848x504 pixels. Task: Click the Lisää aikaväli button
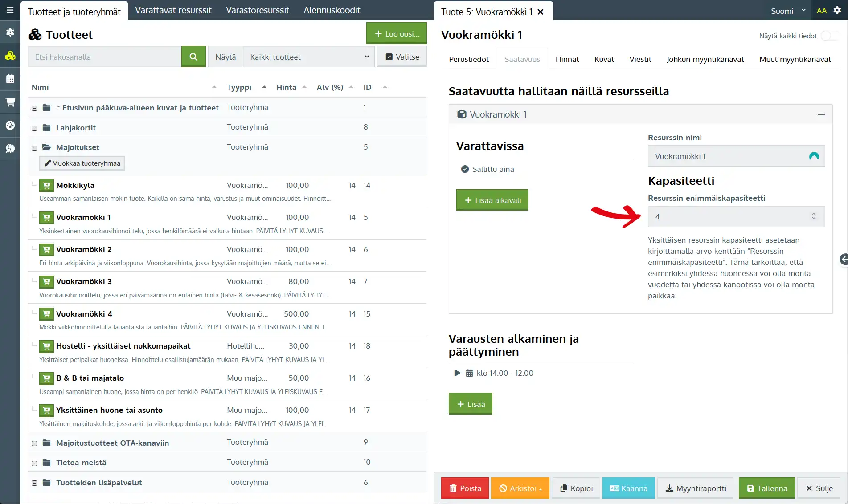tap(492, 200)
